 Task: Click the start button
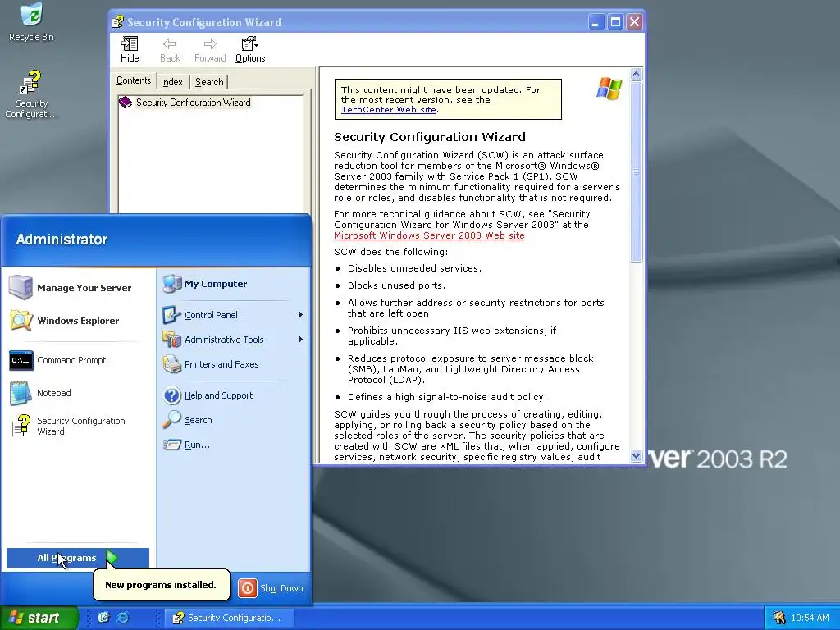[x=39, y=618]
